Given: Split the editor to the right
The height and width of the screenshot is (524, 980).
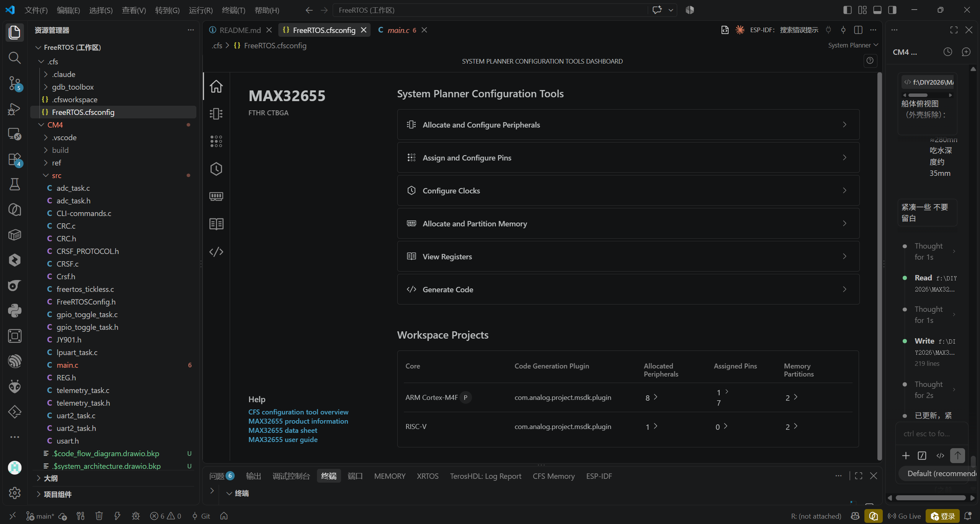Looking at the screenshot, I should click(858, 30).
